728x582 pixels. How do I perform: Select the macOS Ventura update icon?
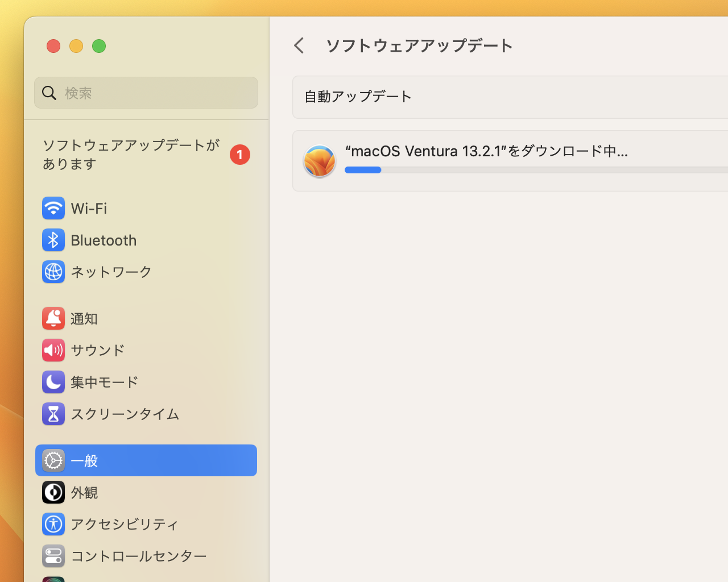tap(320, 161)
